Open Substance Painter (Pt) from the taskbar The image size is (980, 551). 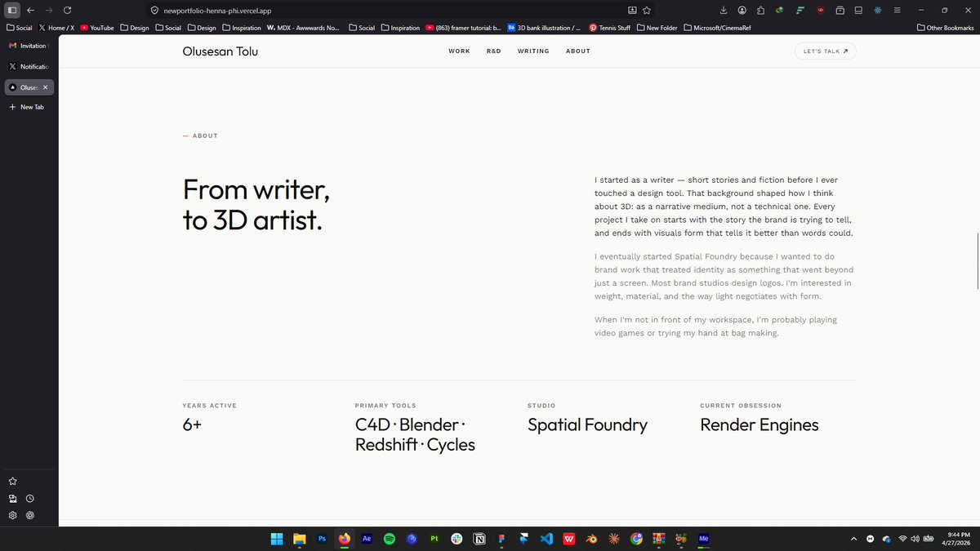434,539
